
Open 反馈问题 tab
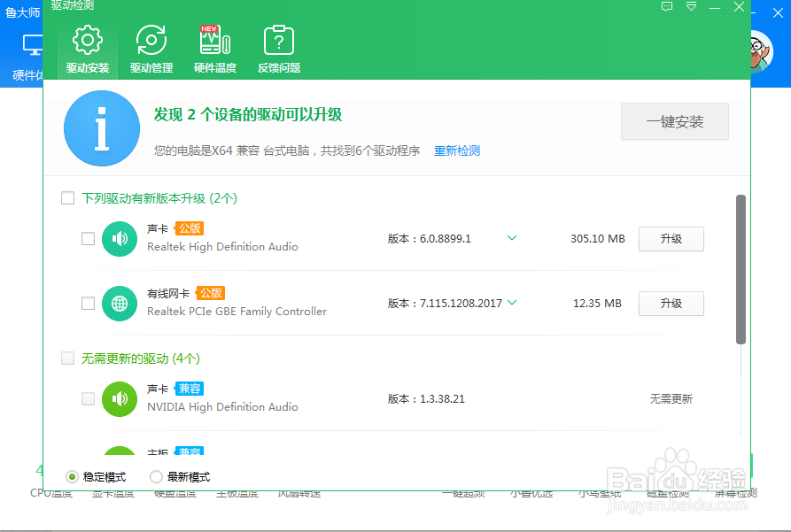coord(279,51)
